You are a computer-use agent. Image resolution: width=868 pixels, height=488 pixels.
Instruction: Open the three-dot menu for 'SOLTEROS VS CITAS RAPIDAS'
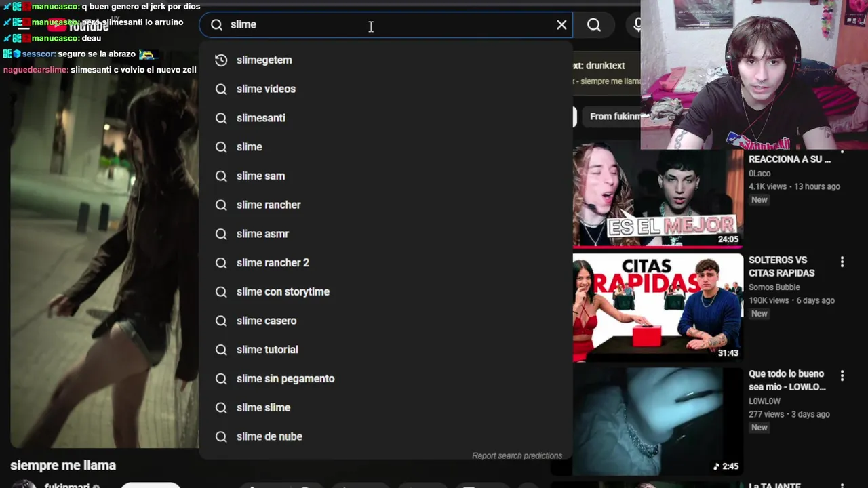tap(842, 262)
